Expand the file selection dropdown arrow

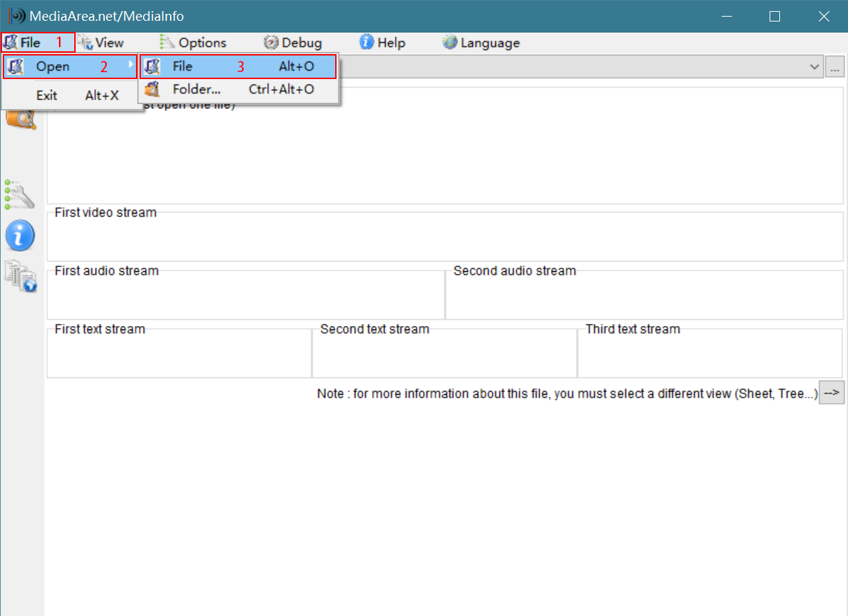point(814,67)
